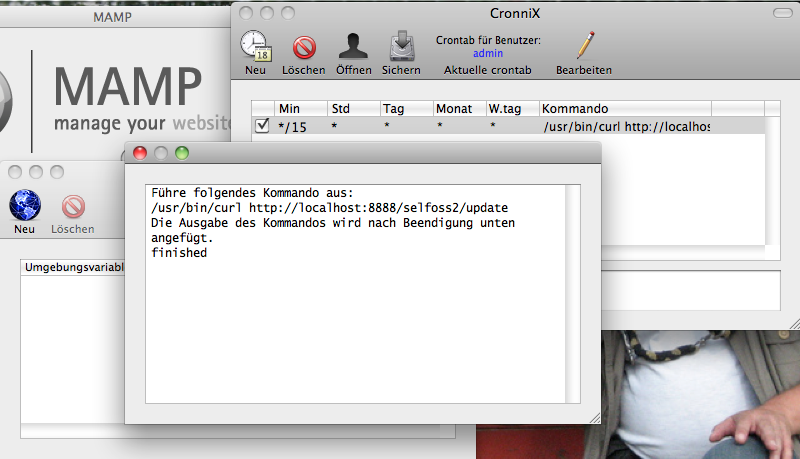Screen dimensions: 800x459
Task: Click the resize grip of the output window
Action: (x=595, y=418)
